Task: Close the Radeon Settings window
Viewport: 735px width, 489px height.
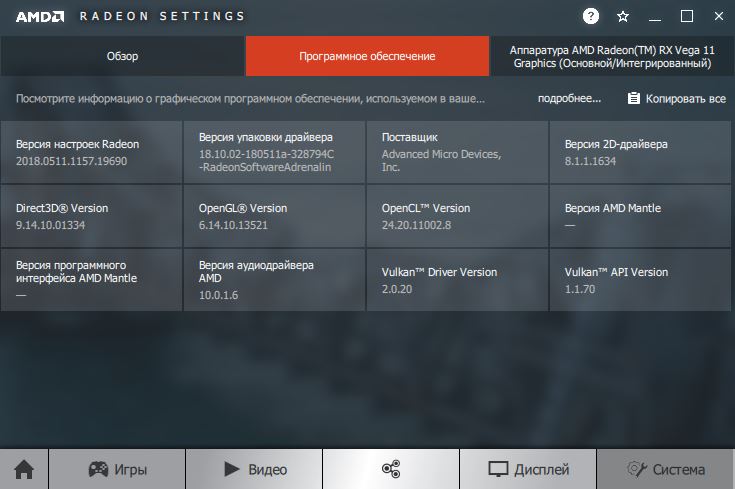Action: [719, 16]
